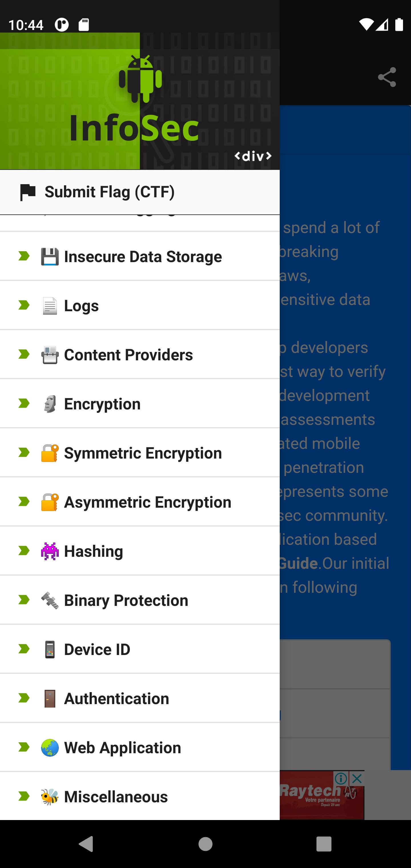The image size is (411, 868).
Task: Tap the share icon in top bar
Action: point(387,77)
